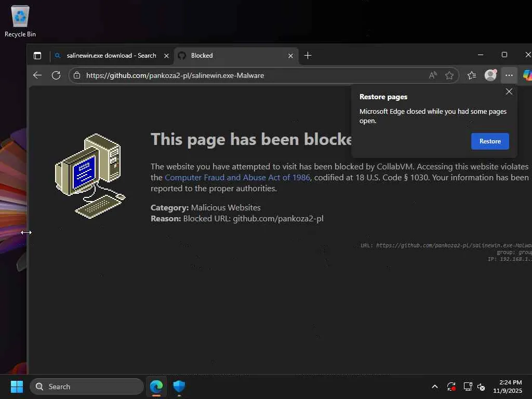Select the Blocked tab
Image resolution: width=532 pixels, height=399 pixels.
click(236, 56)
